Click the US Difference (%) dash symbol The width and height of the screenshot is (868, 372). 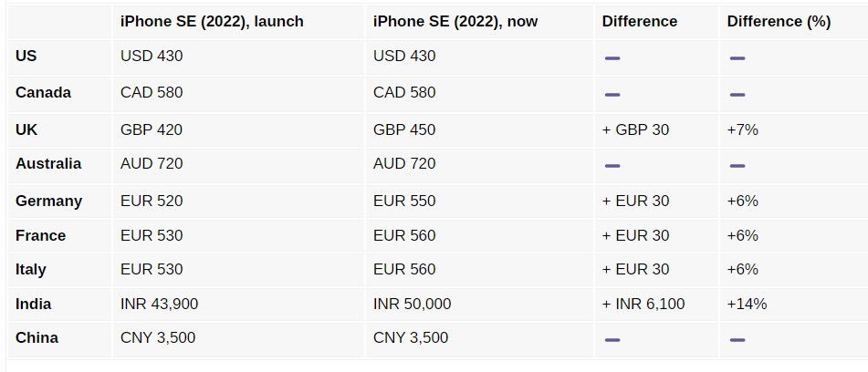point(737,57)
